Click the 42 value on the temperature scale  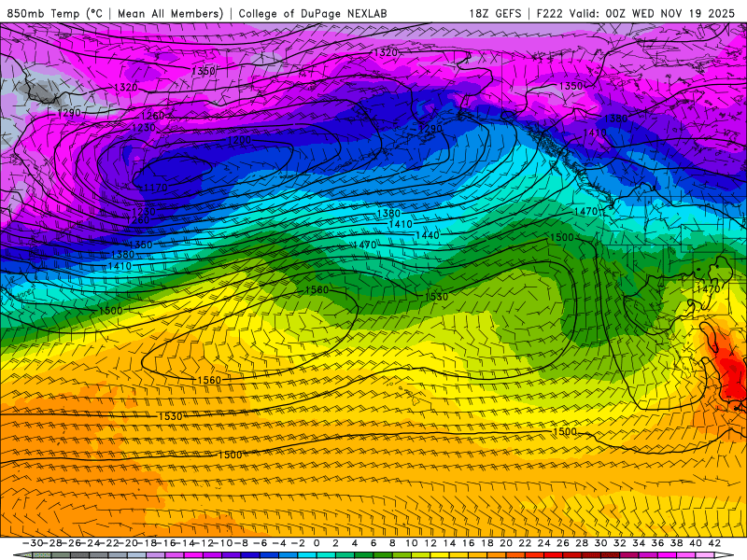(x=714, y=543)
